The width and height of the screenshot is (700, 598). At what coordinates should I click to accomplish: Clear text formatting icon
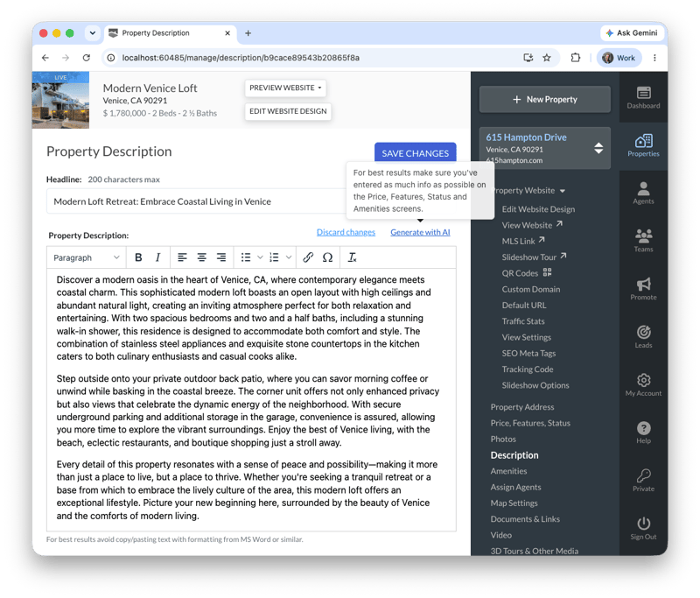coord(353,257)
